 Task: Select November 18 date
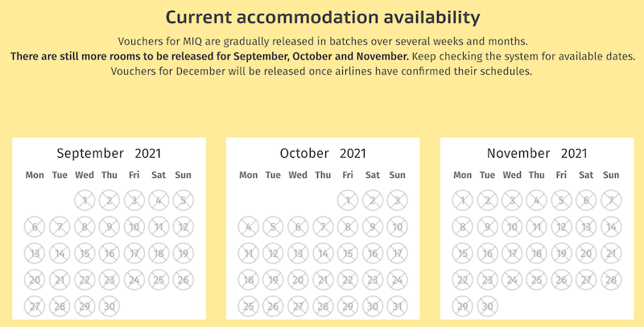pyautogui.click(x=537, y=254)
